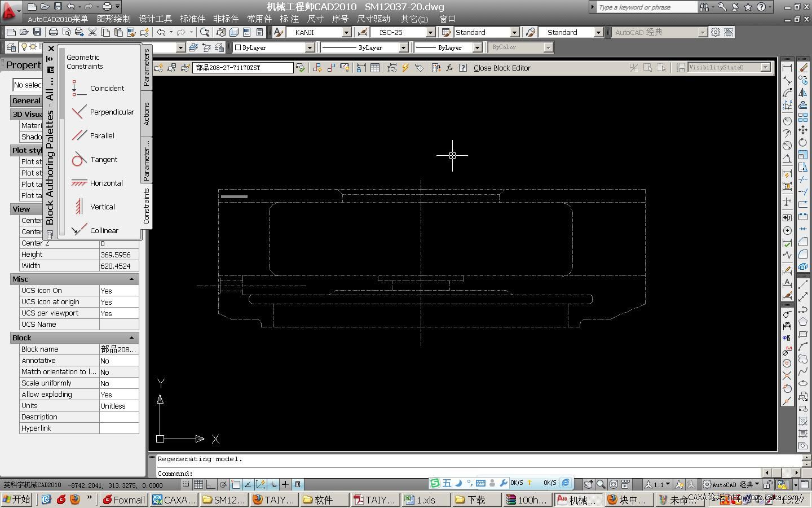Toggle Grid Display in the status bar

coord(198,484)
